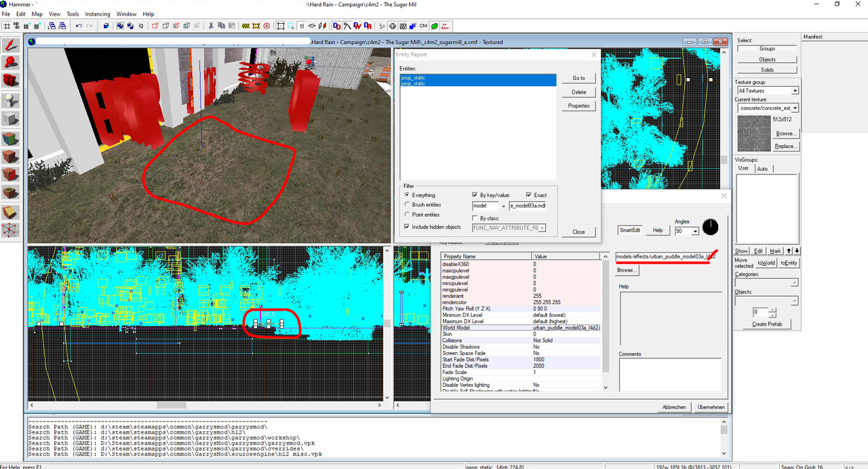Switch to the User VisGroups tab
Viewport: 868px width, 469px height.
(x=744, y=168)
